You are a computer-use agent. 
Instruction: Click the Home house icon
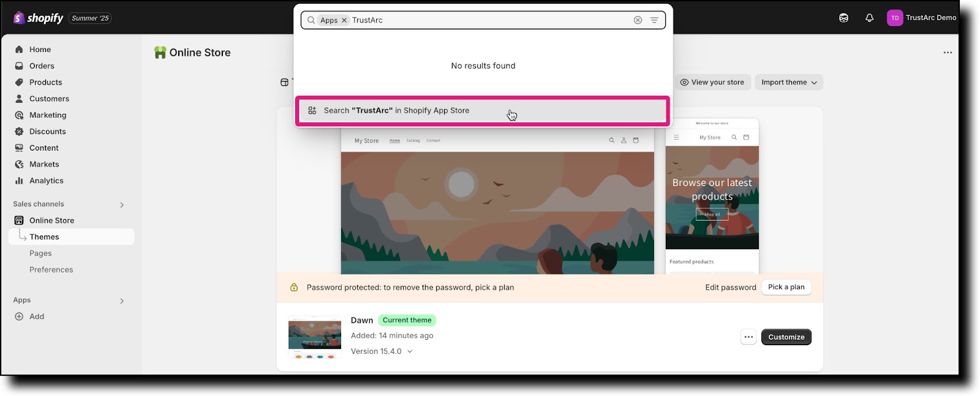19,50
